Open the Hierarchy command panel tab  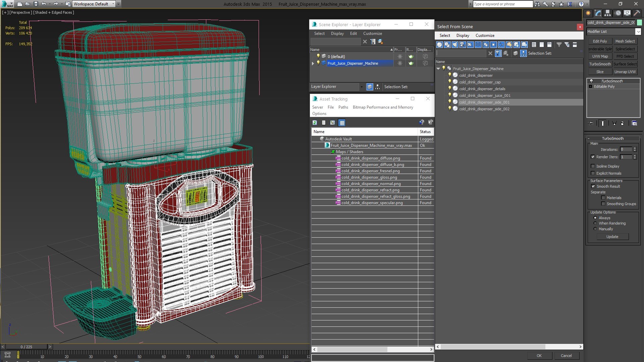pos(608,13)
